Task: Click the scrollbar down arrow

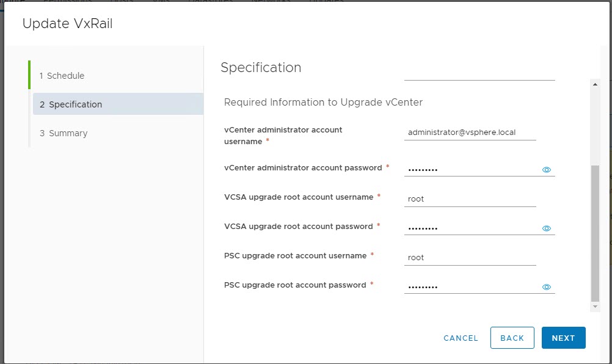Action: tap(596, 306)
